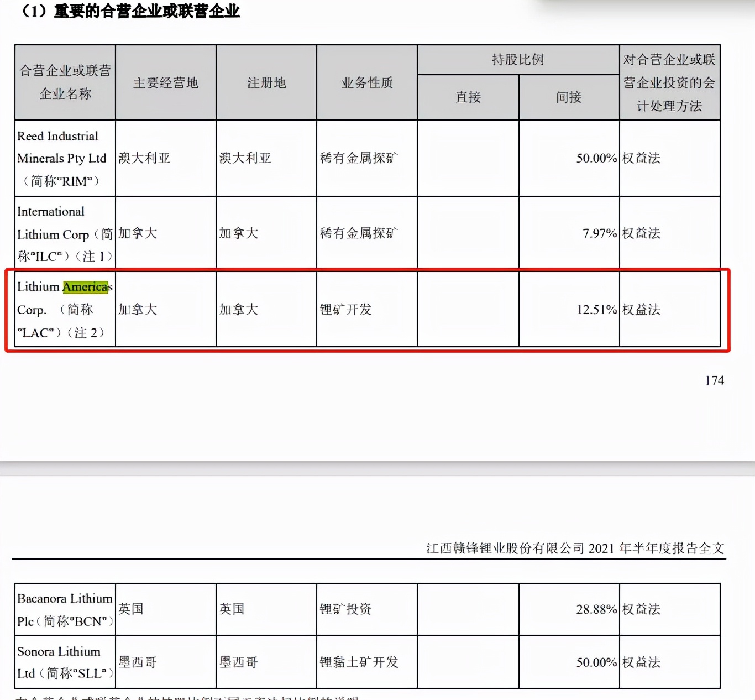Select the 直接 sub-header cell
The width and height of the screenshot is (755, 700).
tap(468, 97)
